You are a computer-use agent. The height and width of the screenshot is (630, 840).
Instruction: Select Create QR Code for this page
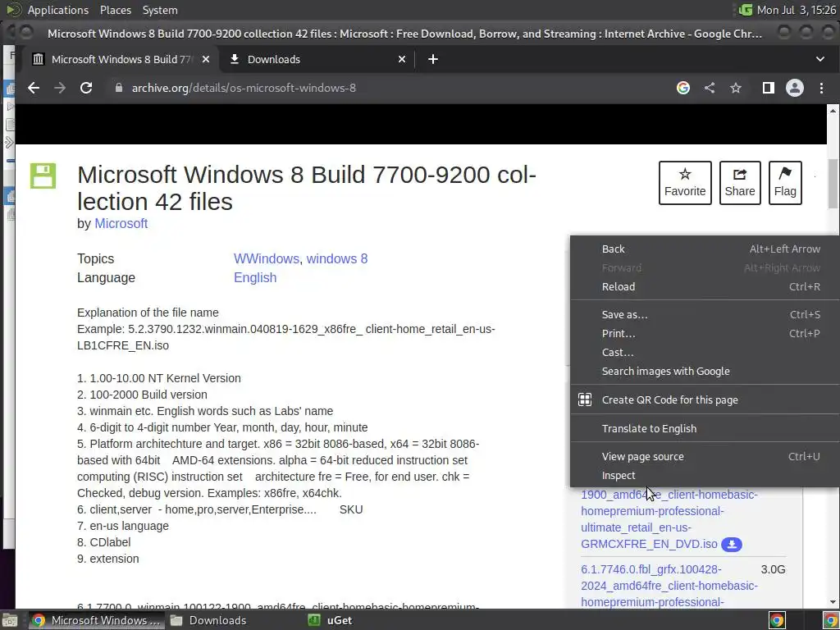(x=705, y=399)
